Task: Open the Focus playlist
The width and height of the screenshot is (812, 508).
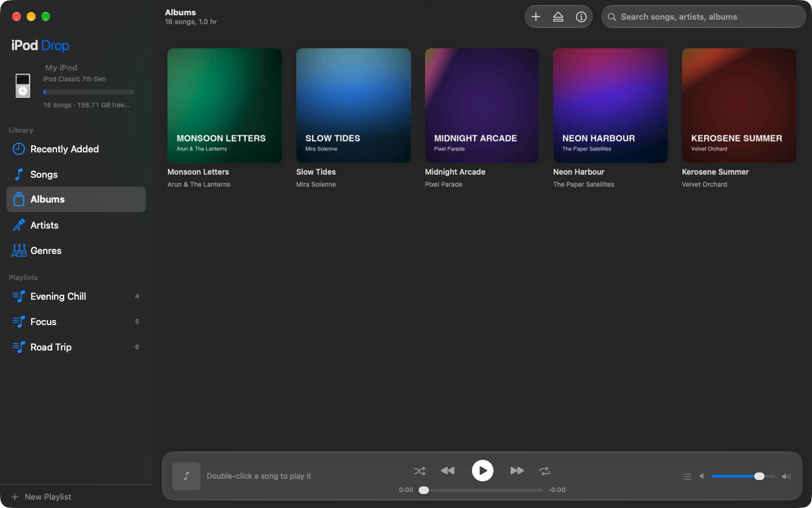Action: [76, 322]
